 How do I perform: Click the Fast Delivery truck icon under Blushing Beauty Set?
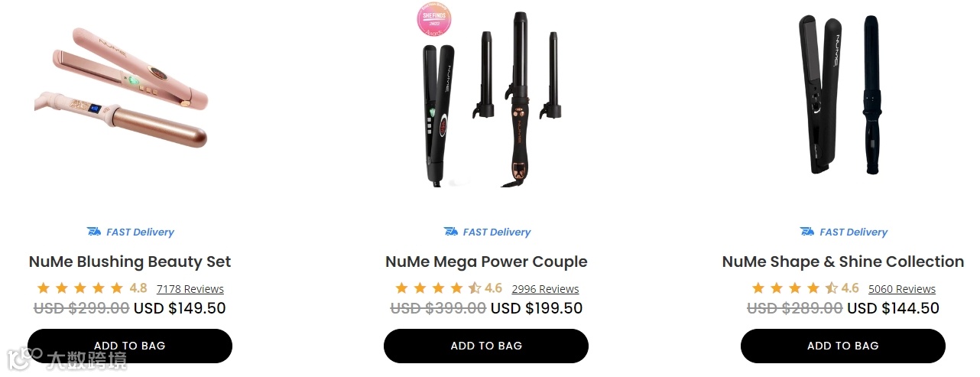click(x=94, y=232)
